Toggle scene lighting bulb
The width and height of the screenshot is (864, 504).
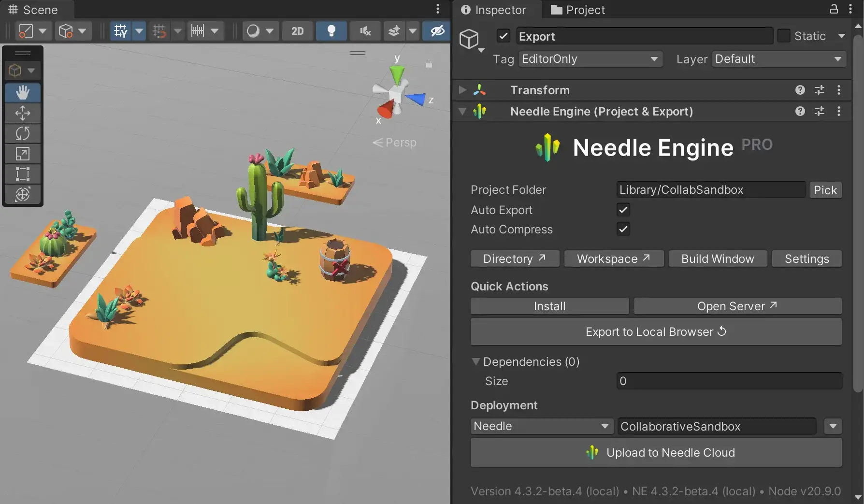click(x=331, y=31)
